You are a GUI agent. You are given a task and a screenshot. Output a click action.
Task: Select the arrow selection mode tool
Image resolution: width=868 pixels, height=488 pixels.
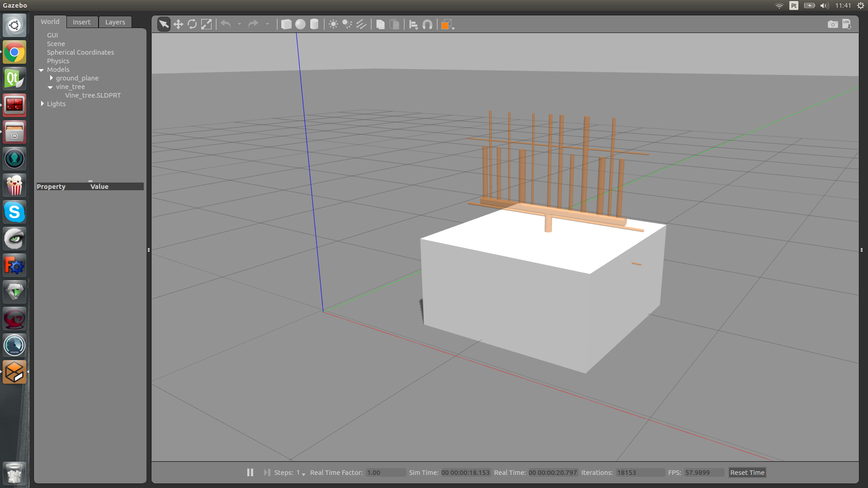164,24
